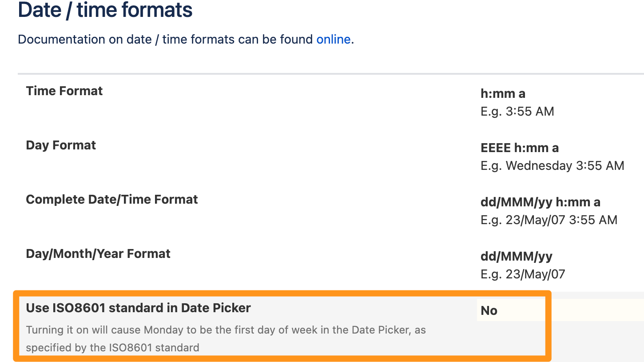Click the highlighted ISO8601 settings row
This screenshot has width=644, height=362.
pyautogui.click(x=282, y=326)
